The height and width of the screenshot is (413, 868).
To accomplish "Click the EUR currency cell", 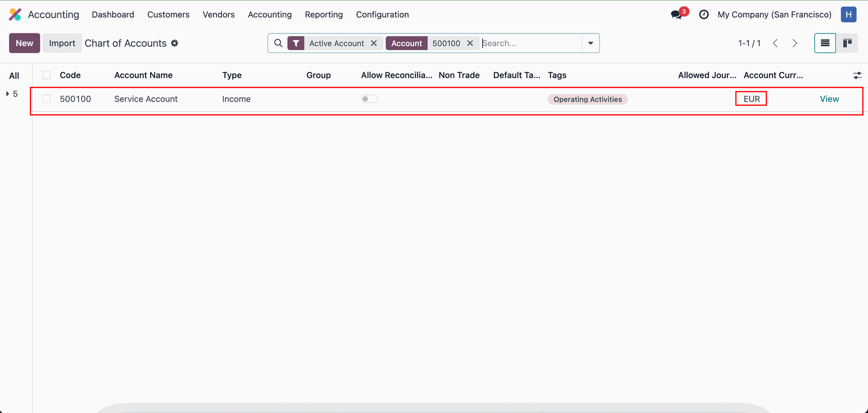I will coord(751,99).
